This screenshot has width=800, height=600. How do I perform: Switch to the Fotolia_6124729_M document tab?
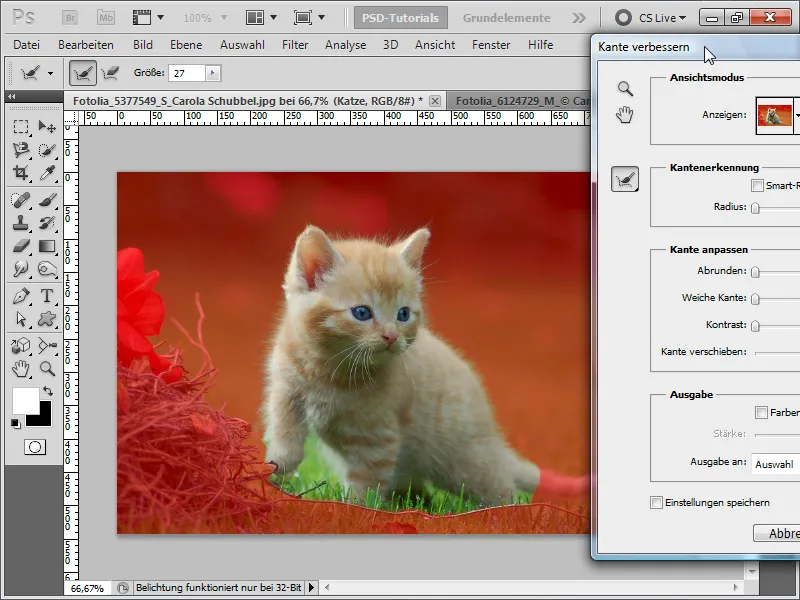tap(519, 101)
